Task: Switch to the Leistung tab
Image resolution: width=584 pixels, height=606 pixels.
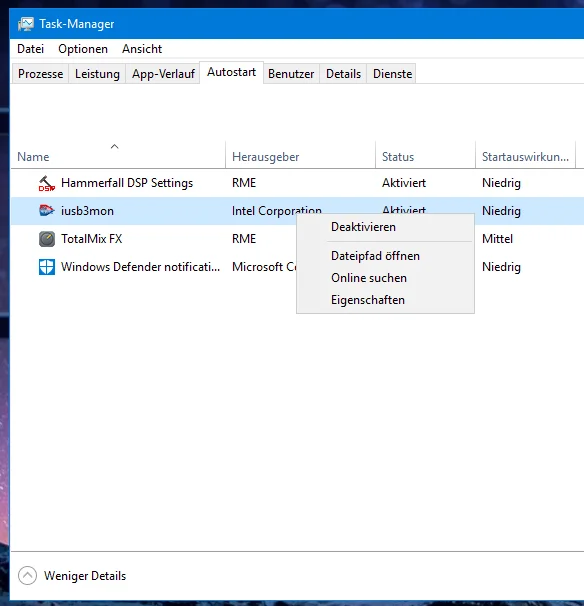Action: coord(97,74)
